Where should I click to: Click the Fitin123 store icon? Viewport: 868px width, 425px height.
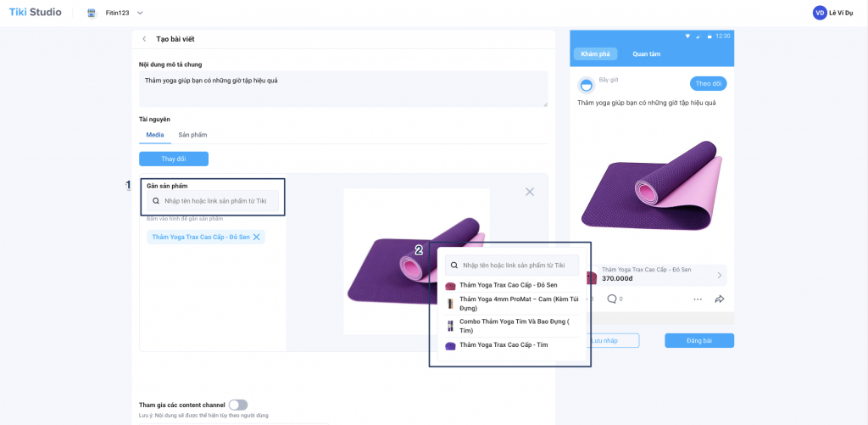92,13
